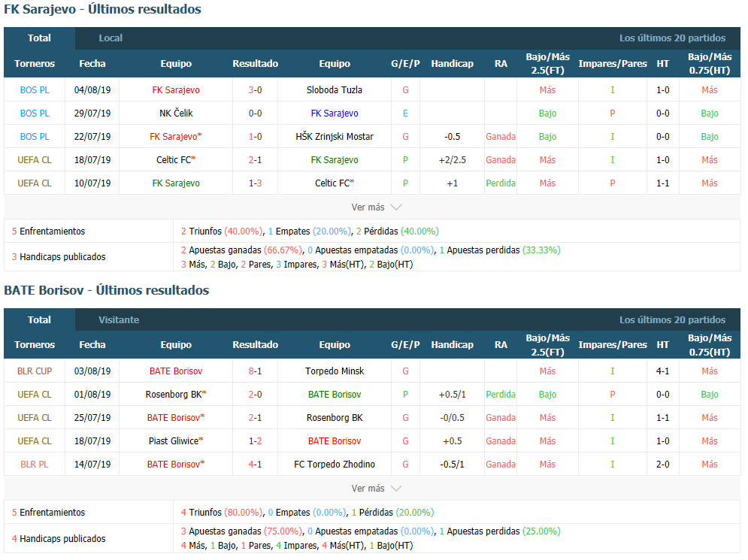This screenshot has height=560, width=748.
Task: Click Rosenborg BK in 01/08/19 row
Action: [x=176, y=395]
